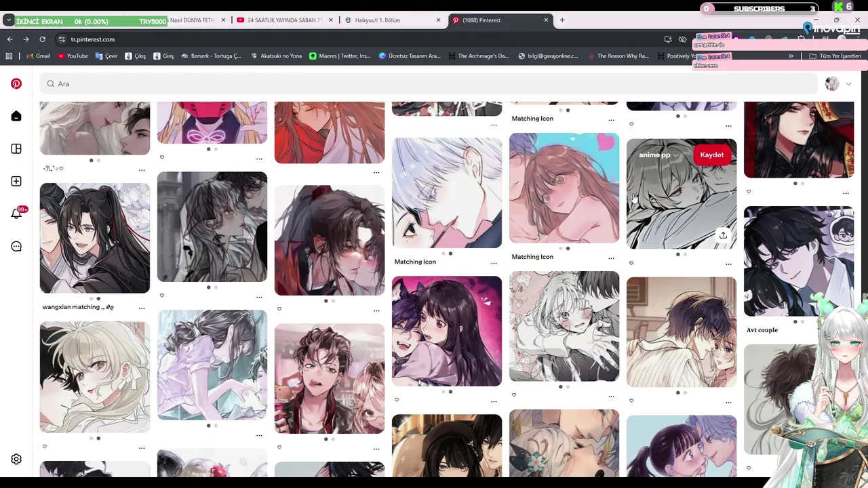Open more options dots for the '˚ʚ' captioned pin

point(142,169)
